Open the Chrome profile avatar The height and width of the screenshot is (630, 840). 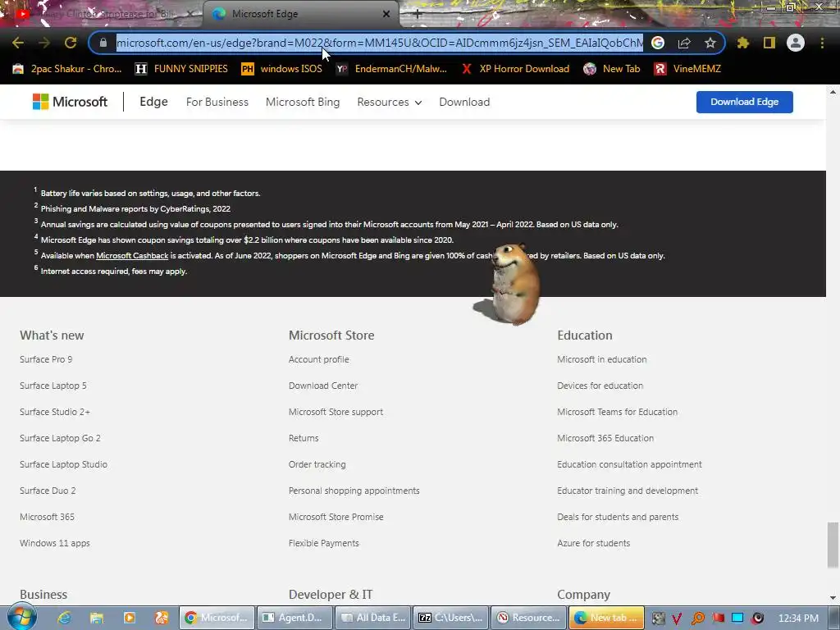pos(796,43)
